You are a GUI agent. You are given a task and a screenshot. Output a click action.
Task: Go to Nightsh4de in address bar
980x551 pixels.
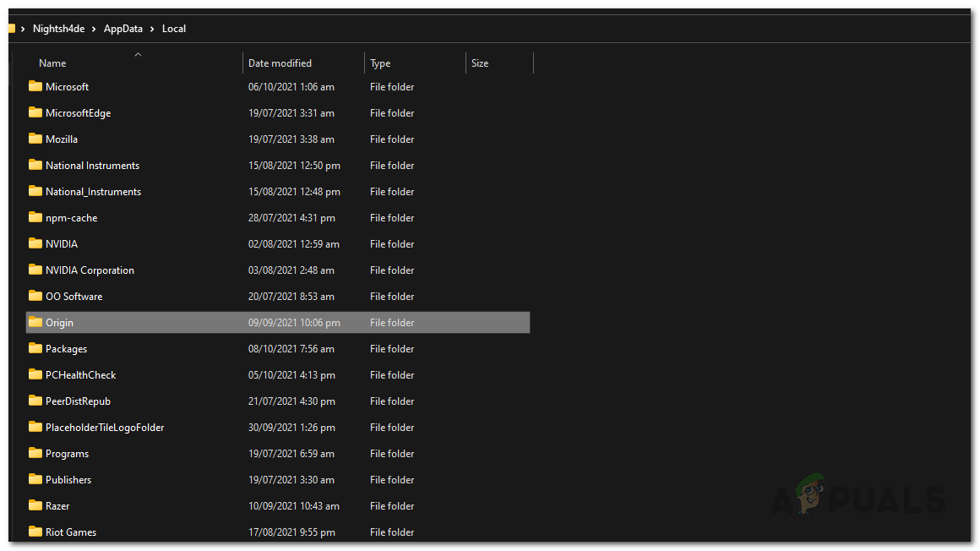[58, 29]
